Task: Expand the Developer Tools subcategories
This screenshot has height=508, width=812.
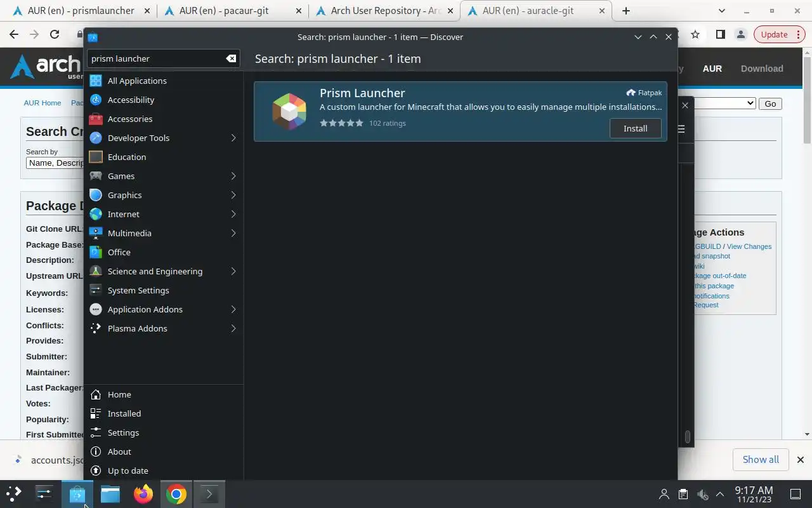Action: (233, 138)
